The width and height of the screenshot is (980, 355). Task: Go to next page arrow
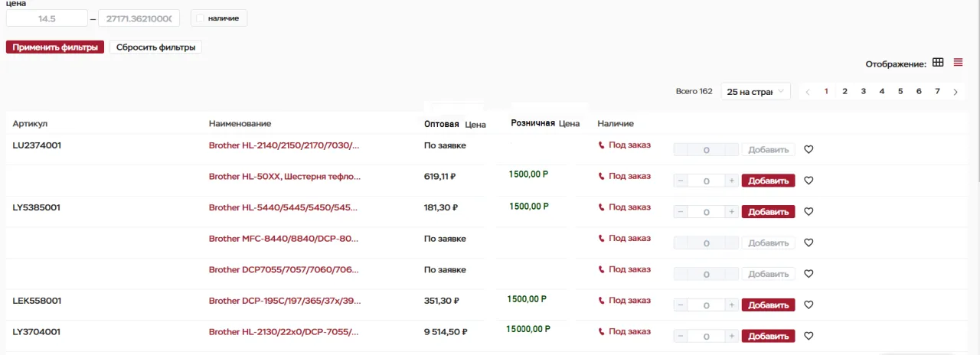coord(955,92)
